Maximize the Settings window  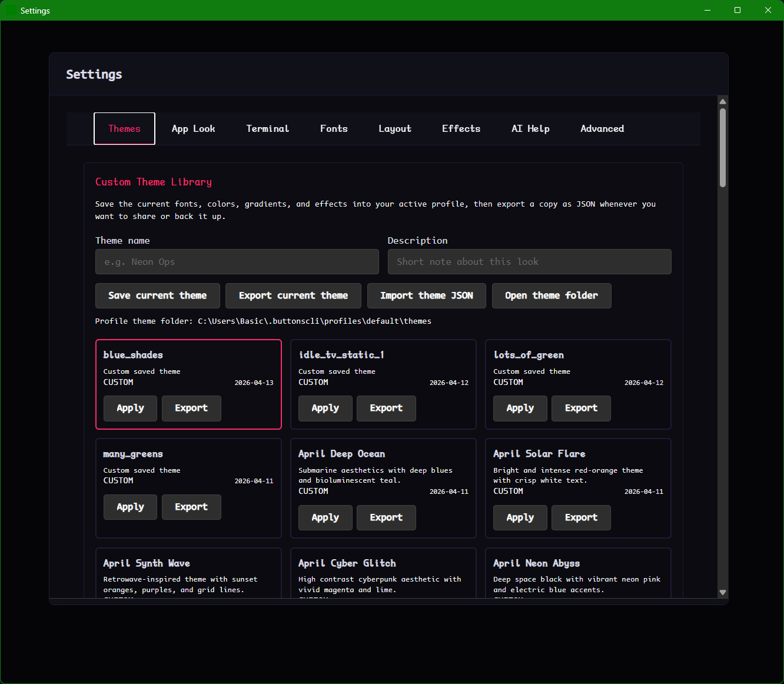[x=738, y=10]
